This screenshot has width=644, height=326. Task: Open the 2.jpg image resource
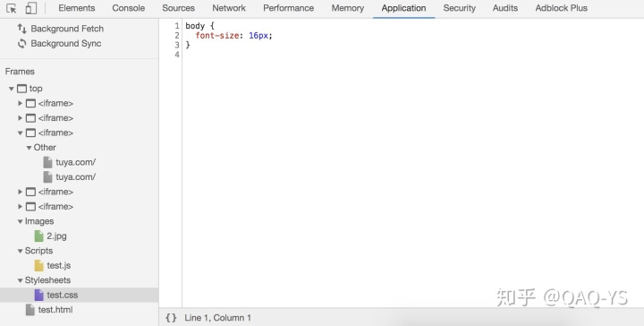[x=56, y=236]
